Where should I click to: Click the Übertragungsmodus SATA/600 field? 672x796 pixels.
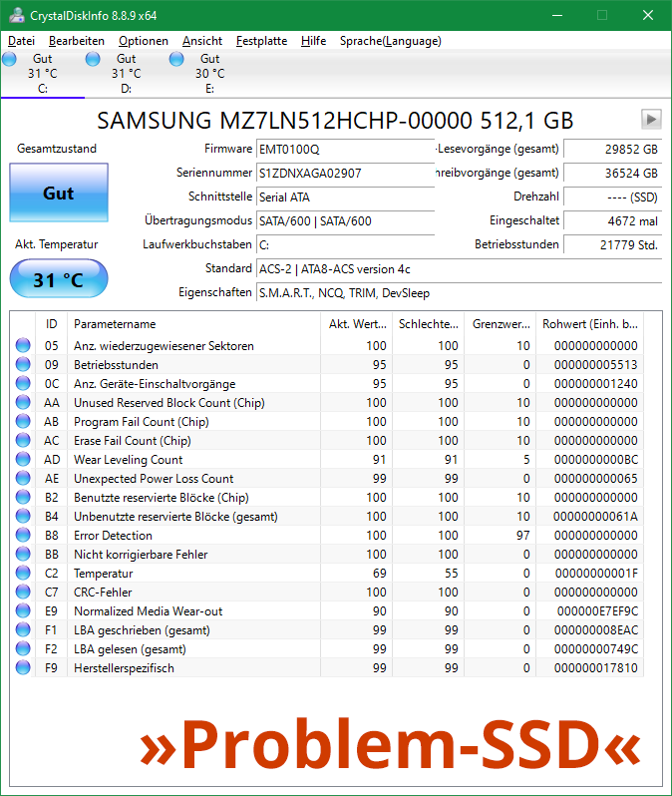point(346,220)
